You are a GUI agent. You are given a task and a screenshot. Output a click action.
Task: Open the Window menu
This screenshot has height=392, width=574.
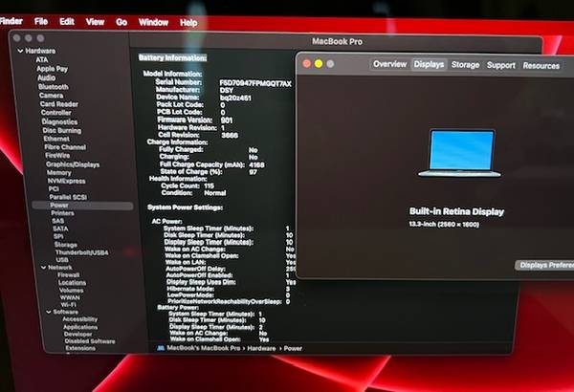click(x=153, y=23)
